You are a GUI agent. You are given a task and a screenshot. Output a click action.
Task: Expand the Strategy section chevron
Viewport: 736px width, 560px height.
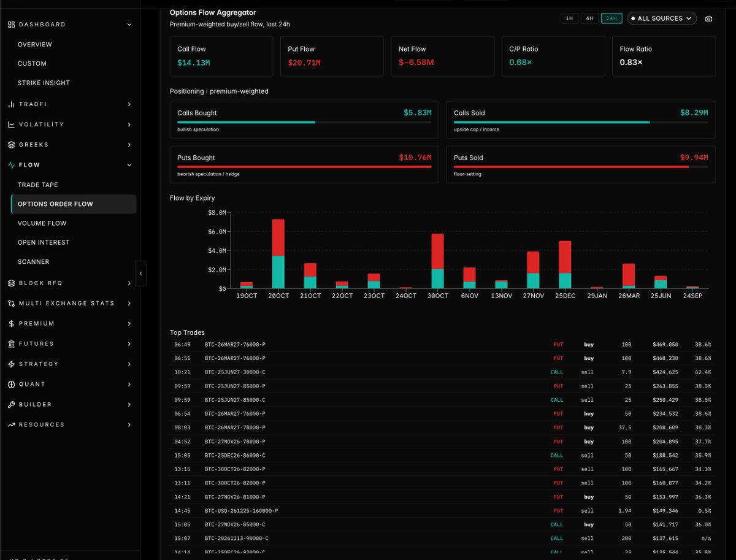[129, 364]
